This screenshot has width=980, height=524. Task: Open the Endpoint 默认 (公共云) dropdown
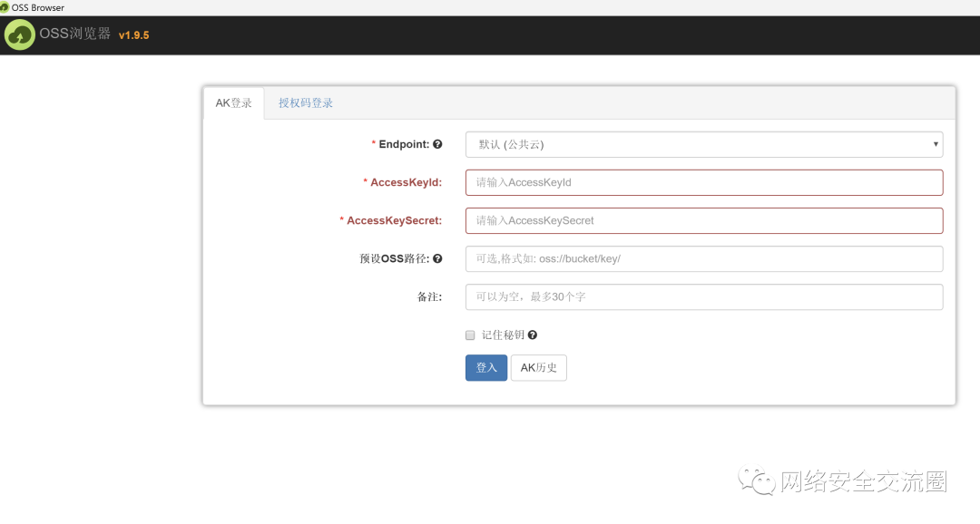click(704, 144)
